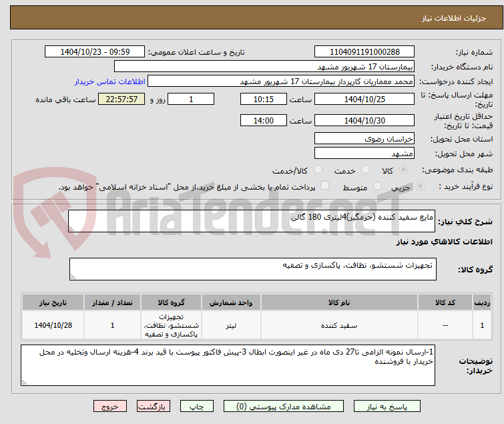Click the لیتر unit cell
504x424 pixels.
click(231, 325)
